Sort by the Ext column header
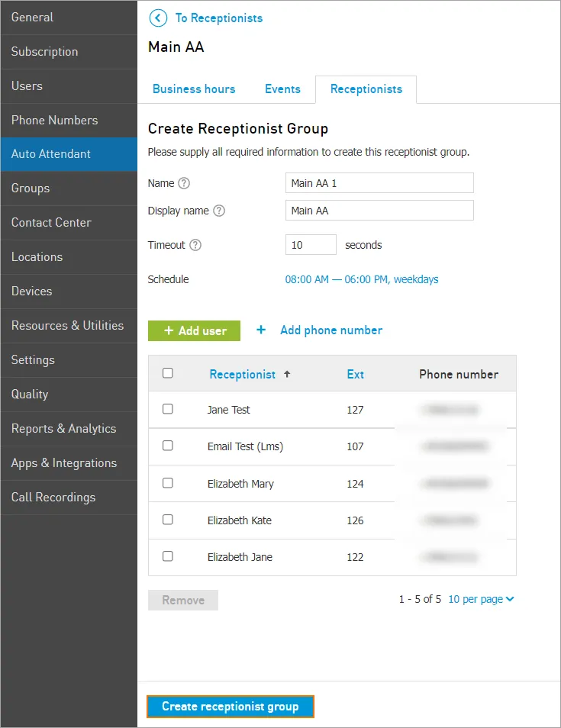Image resolution: width=561 pixels, height=728 pixels. pos(355,374)
